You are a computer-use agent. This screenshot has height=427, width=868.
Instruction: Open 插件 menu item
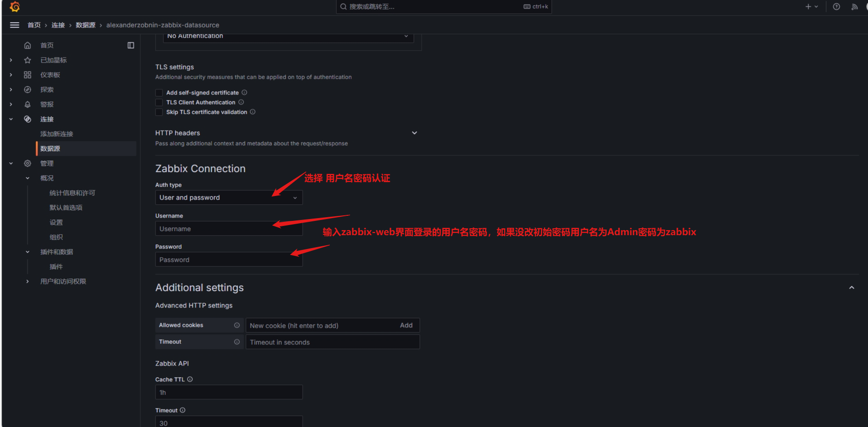click(56, 267)
